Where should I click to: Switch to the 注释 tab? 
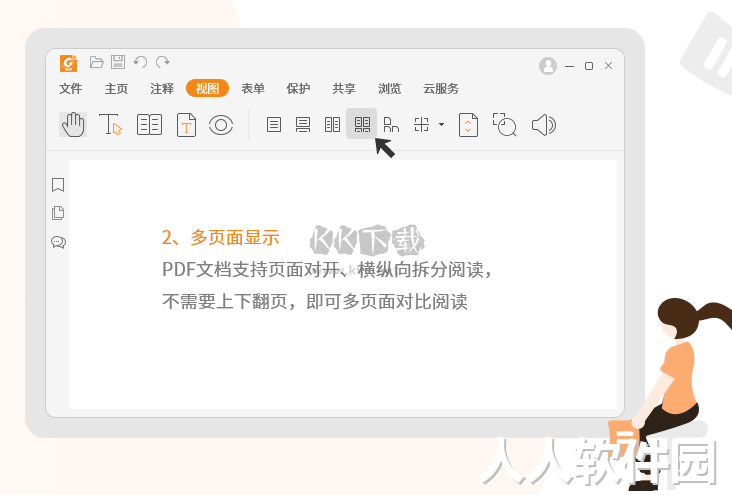[x=162, y=88]
